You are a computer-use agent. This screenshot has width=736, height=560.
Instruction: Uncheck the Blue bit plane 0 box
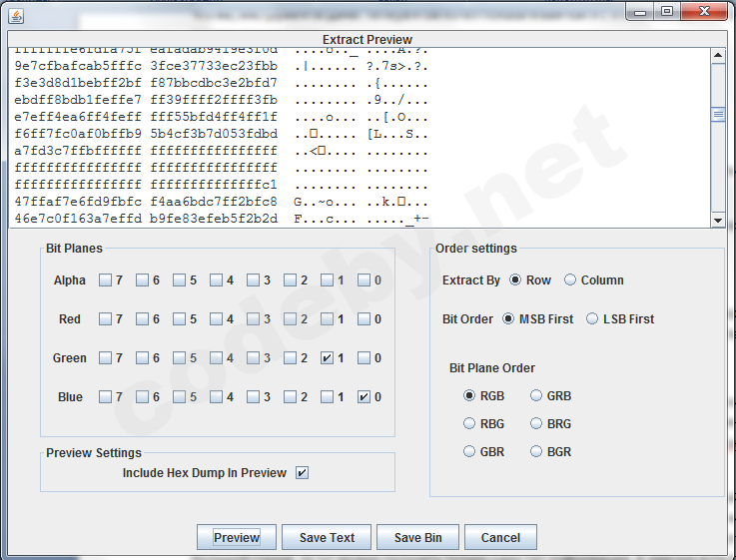click(x=364, y=397)
